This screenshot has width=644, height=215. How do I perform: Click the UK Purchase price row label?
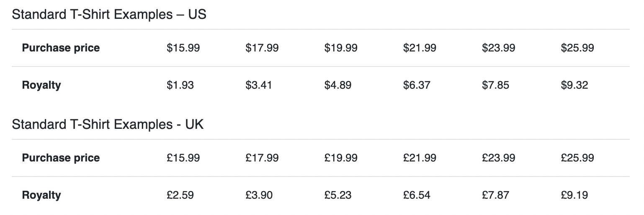[61, 158]
